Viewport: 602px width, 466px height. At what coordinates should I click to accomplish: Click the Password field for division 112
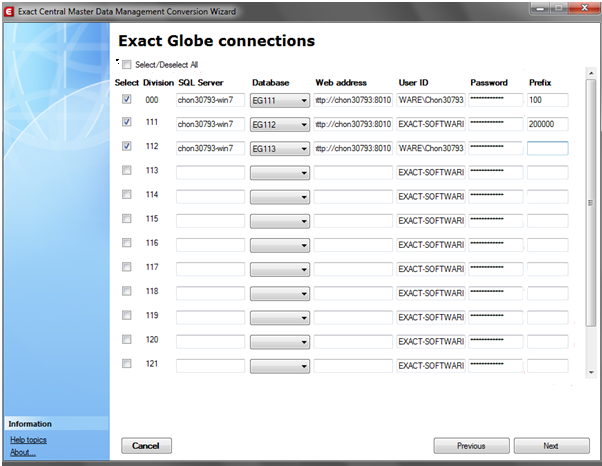(x=496, y=148)
